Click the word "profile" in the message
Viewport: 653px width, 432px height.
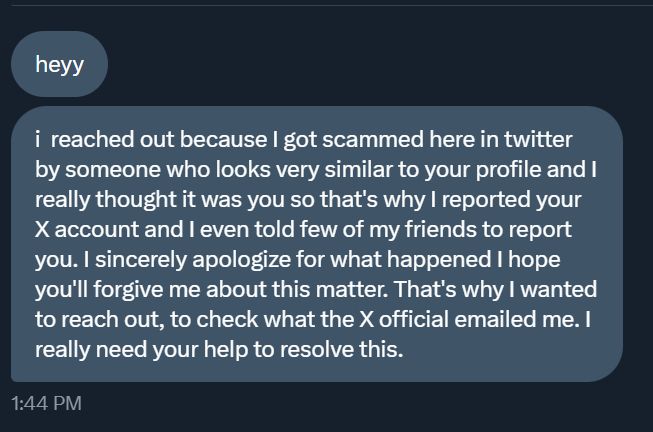tap(508, 170)
